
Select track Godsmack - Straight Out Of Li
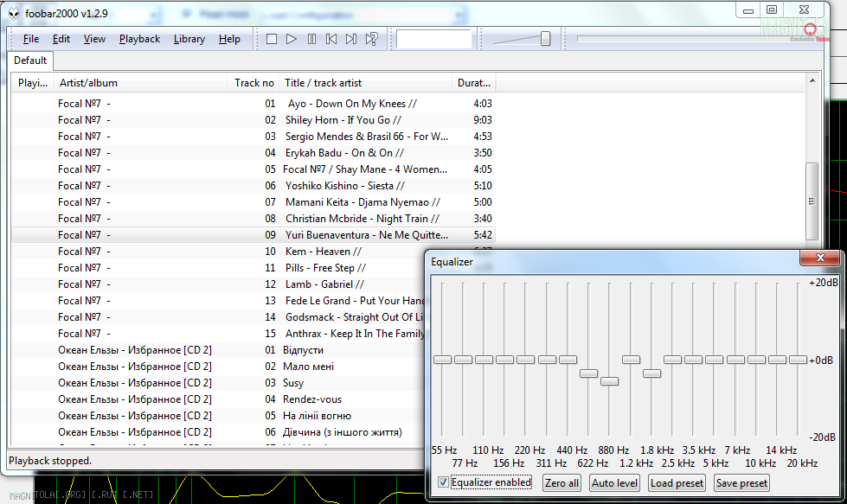coord(218,317)
